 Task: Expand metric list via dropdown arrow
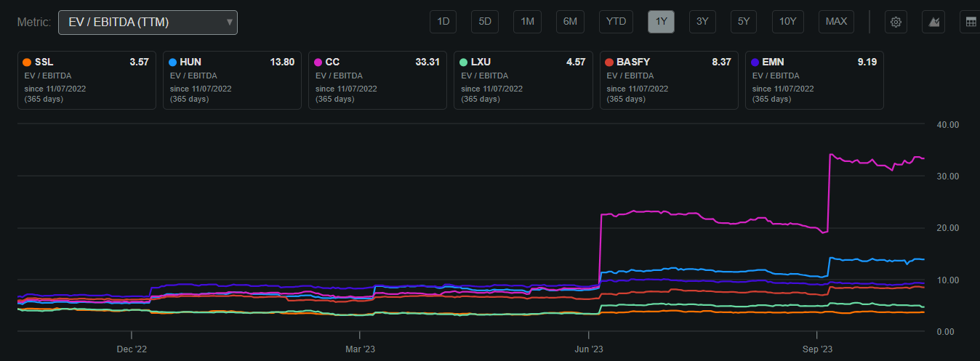[230, 22]
